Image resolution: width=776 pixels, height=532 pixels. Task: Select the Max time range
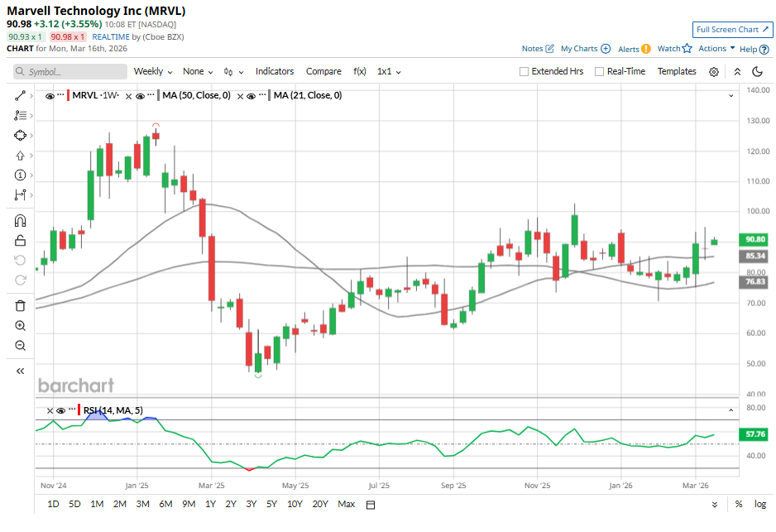347,505
